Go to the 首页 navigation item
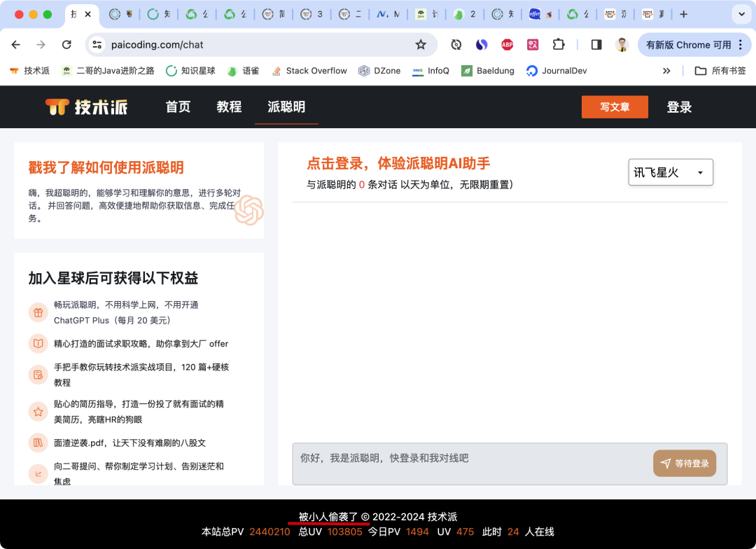 [178, 107]
